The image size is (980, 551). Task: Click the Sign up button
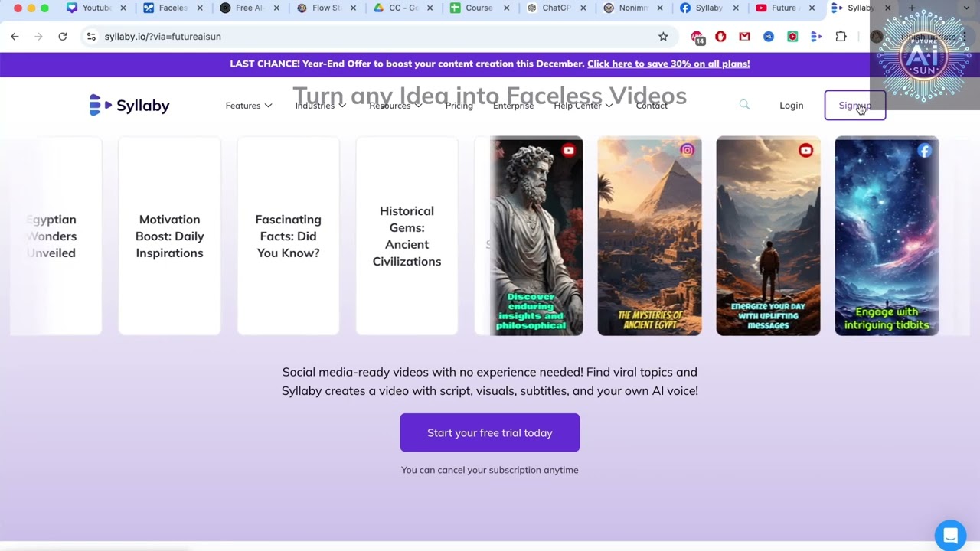(854, 106)
